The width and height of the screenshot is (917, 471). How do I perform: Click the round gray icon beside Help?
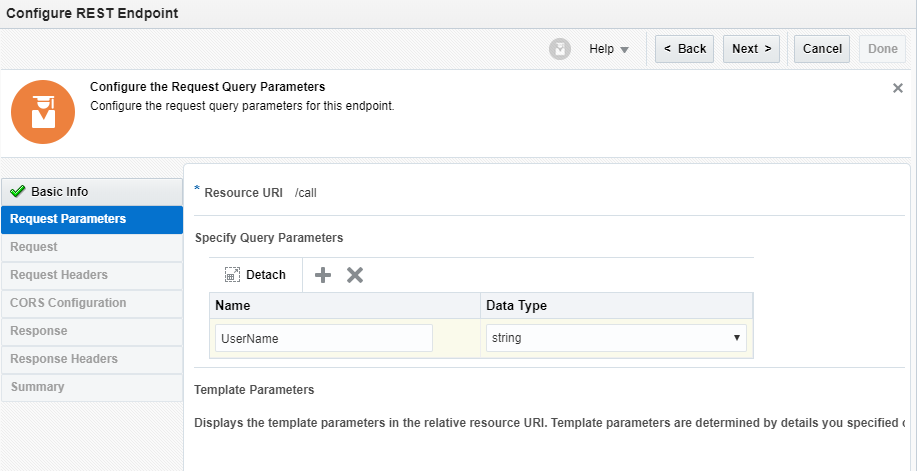pyautogui.click(x=560, y=49)
